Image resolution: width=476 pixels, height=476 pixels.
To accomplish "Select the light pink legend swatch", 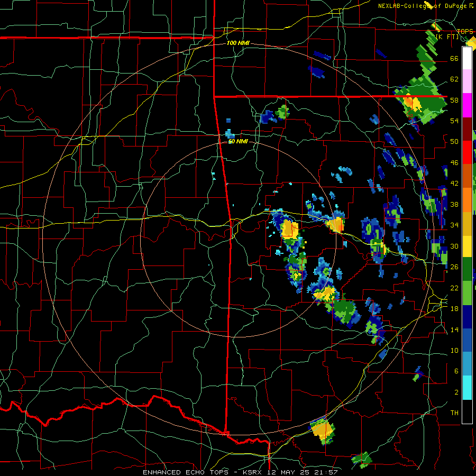I will (x=467, y=81).
